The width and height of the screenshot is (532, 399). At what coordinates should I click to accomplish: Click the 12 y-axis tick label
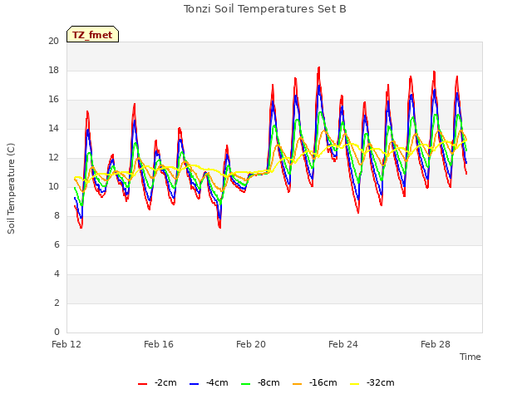tap(53, 158)
